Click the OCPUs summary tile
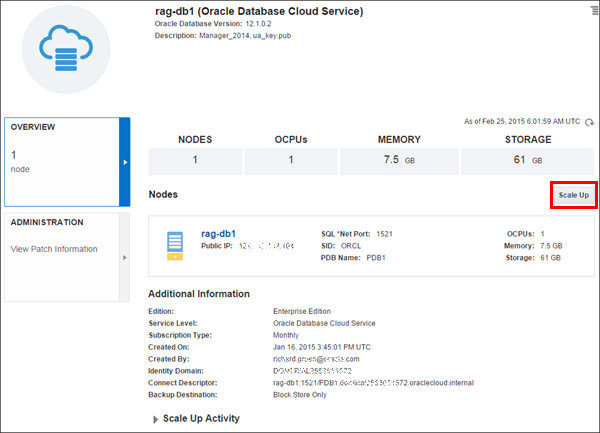Viewport: 600px width, 433px height. tap(290, 160)
